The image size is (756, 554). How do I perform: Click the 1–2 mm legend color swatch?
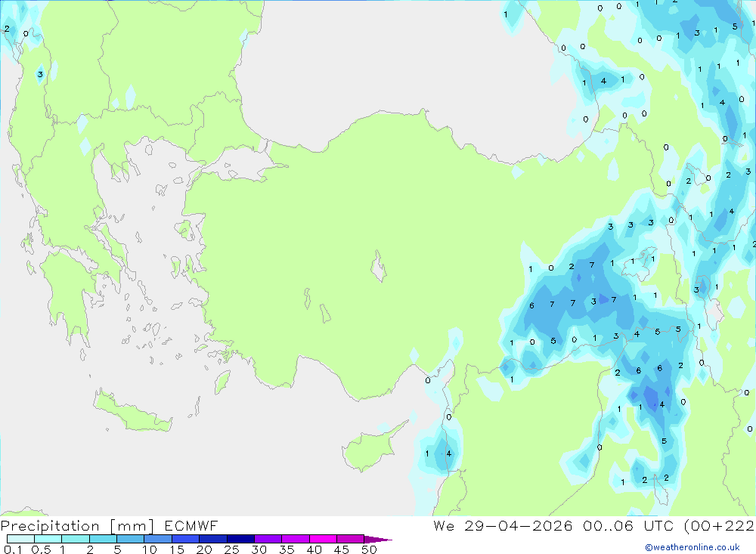[76, 539]
